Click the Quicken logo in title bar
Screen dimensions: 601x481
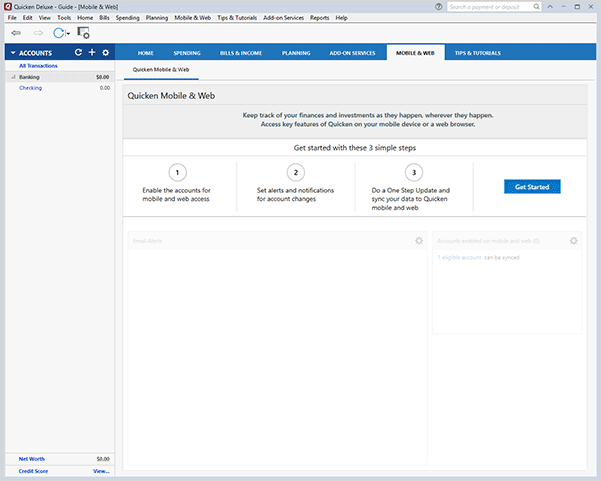tap(8, 7)
